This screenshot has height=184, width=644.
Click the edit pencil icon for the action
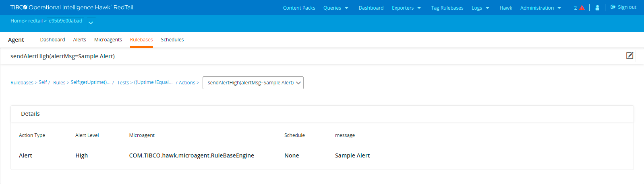(630, 56)
